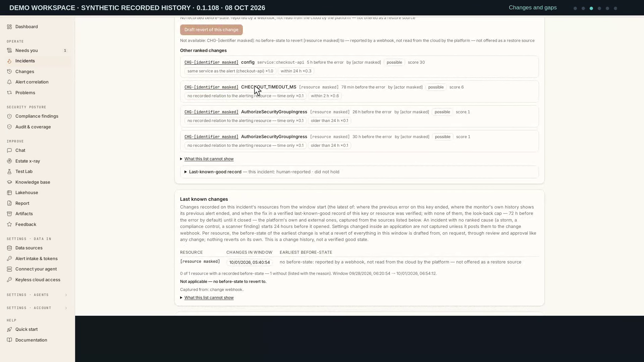Viewport: 644px width, 362px height.
Task: Open the Keyless cloud access key icon
Action: [9, 280]
